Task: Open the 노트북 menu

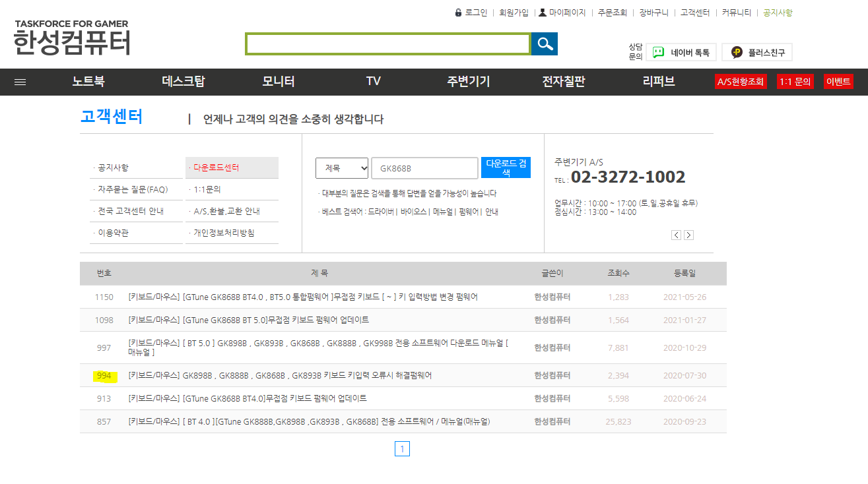Action: click(x=88, y=82)
